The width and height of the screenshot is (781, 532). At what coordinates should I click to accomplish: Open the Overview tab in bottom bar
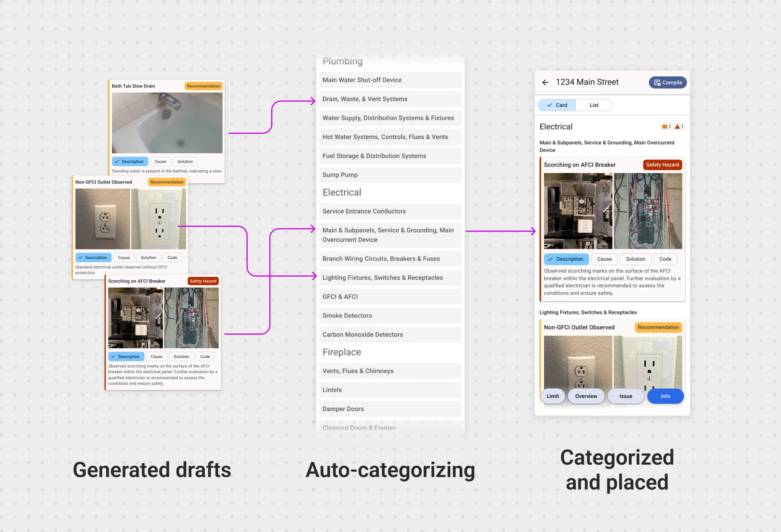[586, 396]
